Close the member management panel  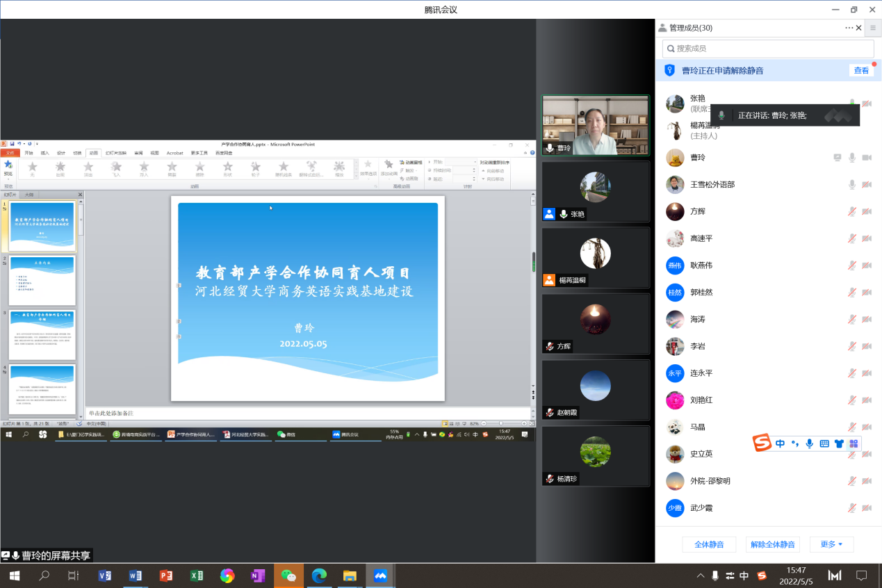859,28
